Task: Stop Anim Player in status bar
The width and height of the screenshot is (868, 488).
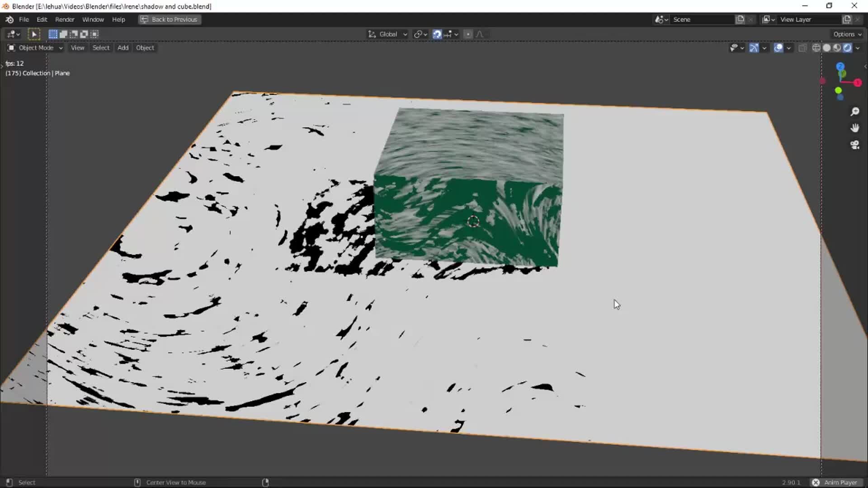Action: point(816,482)
